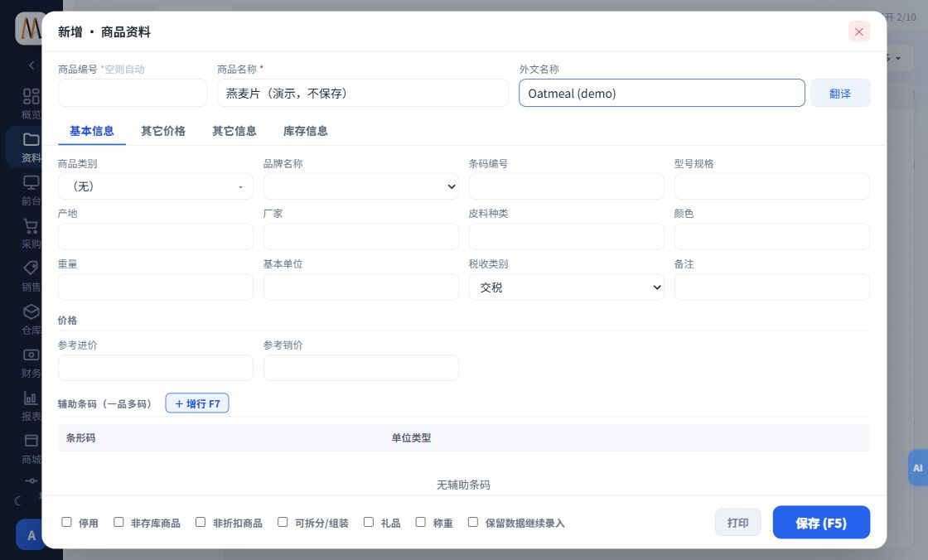Focus the 参考进价 price field
The image size is (928, 560).
[x=156, y=368]
